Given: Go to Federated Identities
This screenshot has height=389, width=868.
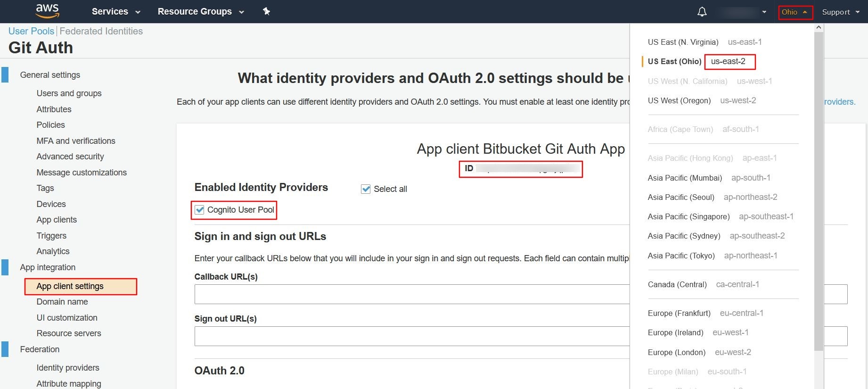Looking at the screenshot, I should pos(101,31).
